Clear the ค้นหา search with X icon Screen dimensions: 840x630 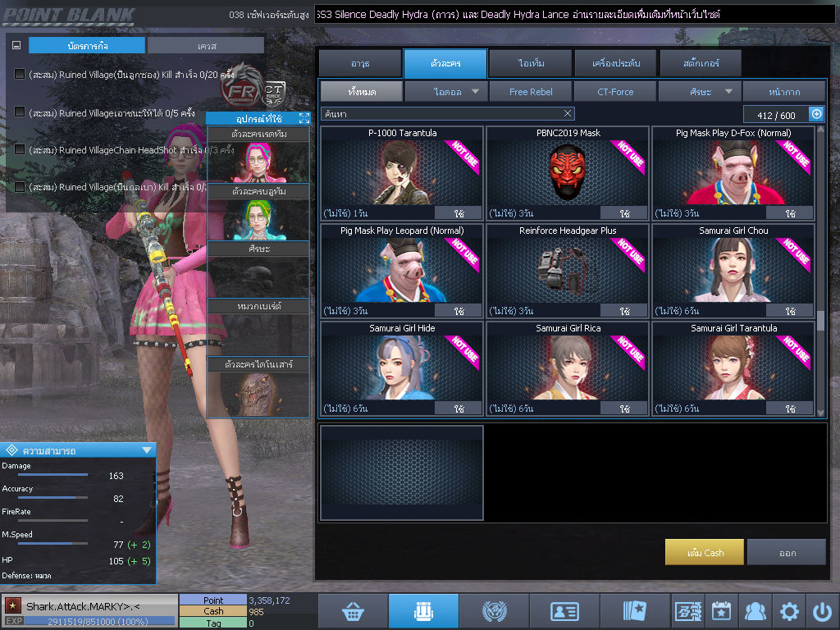(x=568, y=113)
